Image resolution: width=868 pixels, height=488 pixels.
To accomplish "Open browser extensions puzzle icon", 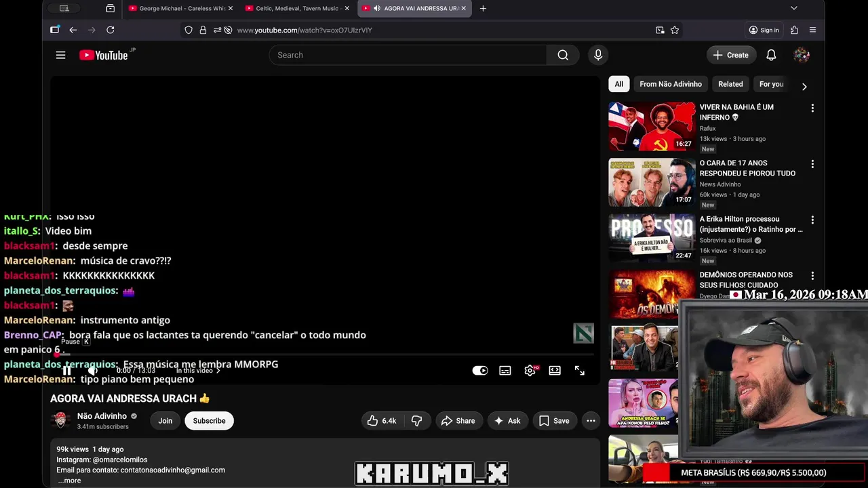I will (x=795, y=30).
